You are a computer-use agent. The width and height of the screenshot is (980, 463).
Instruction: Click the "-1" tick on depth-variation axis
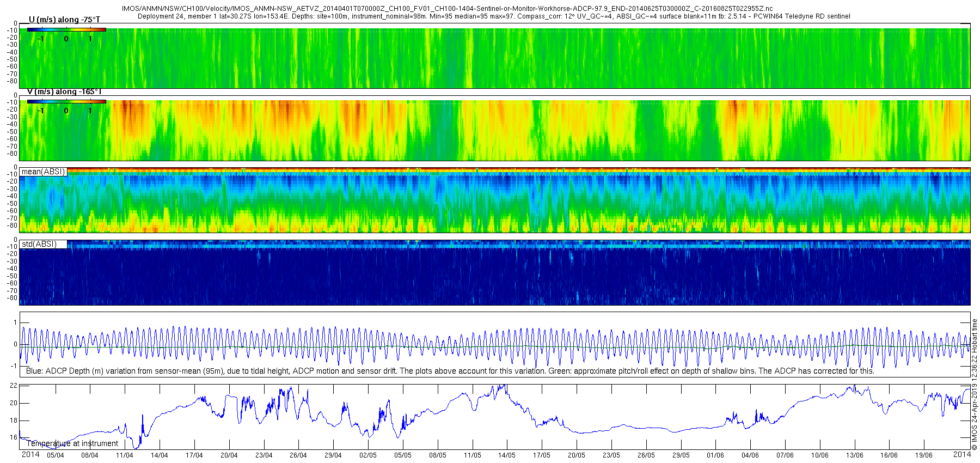(14, 366)
